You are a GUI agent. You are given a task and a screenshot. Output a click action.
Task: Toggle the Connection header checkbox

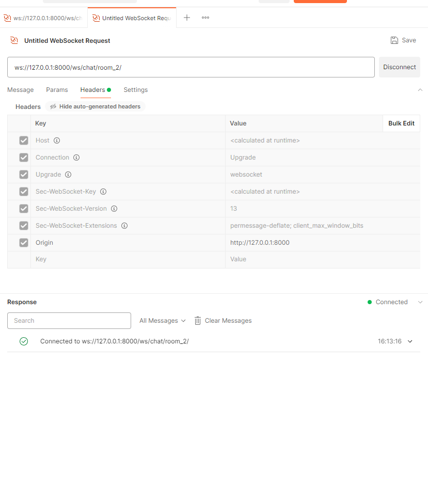(x=24, y=157)
